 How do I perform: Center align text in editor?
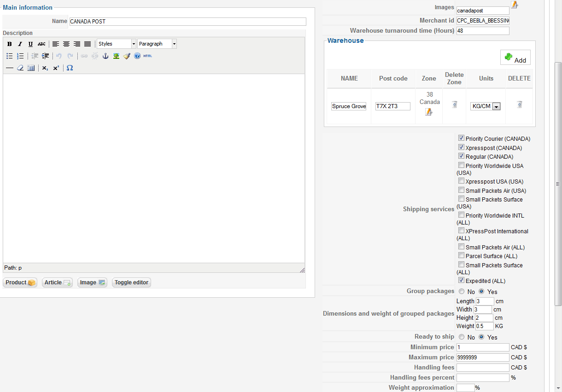pyautogui.click(x=66, y=44)
